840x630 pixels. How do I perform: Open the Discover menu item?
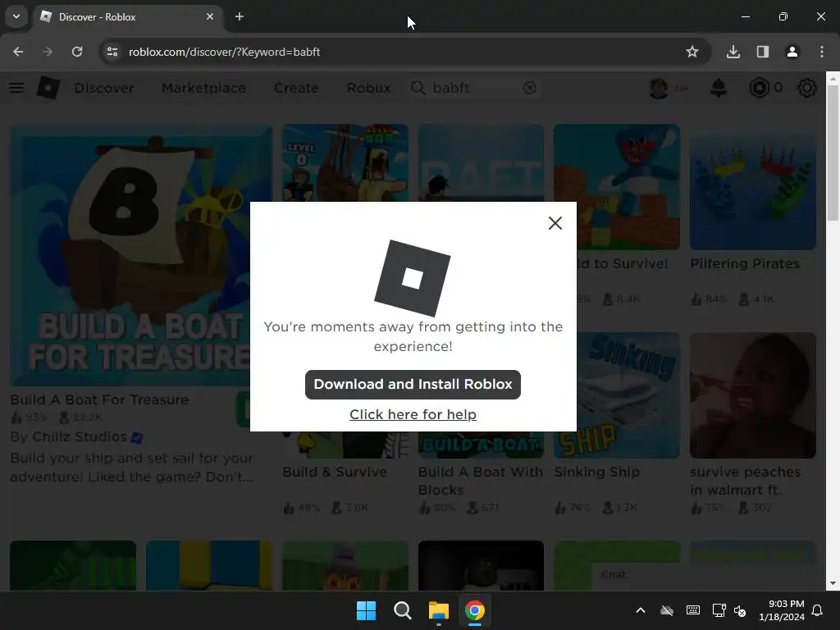[104, 88]
